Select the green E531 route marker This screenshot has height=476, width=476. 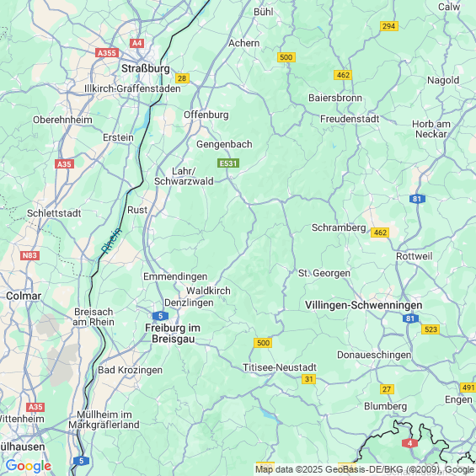point(228,163)
